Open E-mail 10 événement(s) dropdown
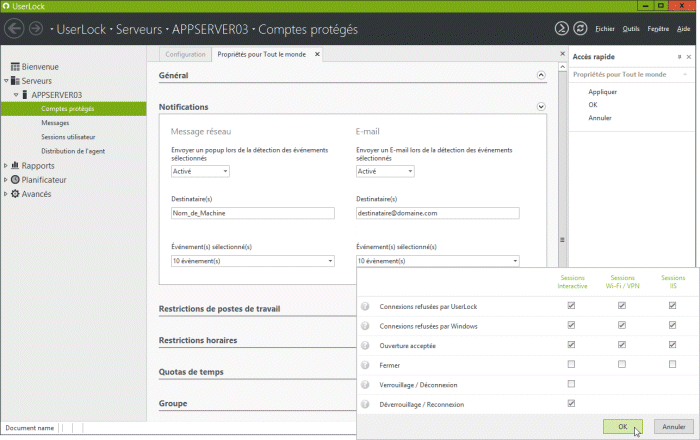 tap(438, 261)
